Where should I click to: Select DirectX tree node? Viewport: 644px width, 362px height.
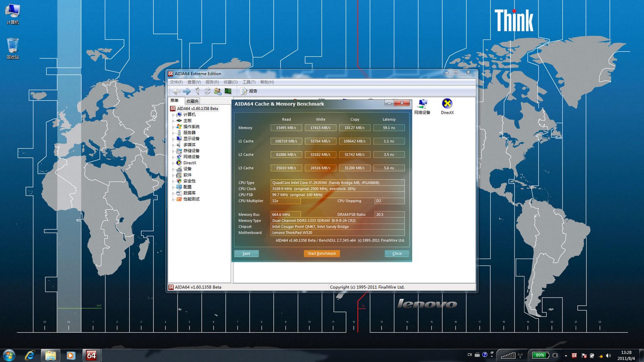(x=186, y=163)
